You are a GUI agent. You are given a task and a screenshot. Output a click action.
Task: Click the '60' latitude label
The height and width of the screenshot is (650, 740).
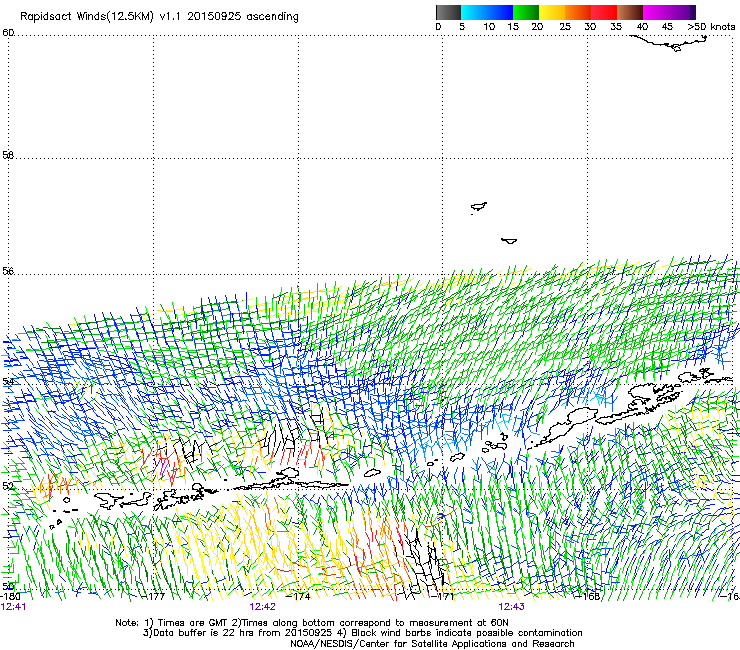[8, 32]
